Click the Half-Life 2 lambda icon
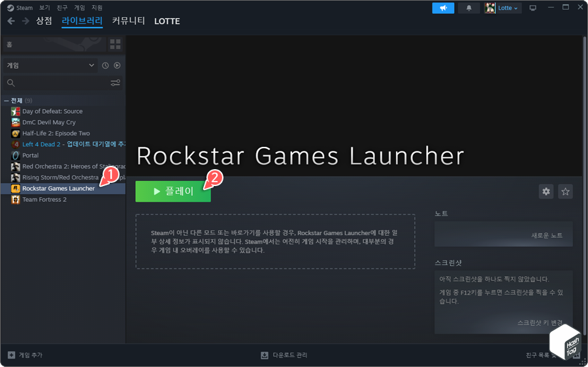Viewport: 588px width, 367px height. pos(16,133)
